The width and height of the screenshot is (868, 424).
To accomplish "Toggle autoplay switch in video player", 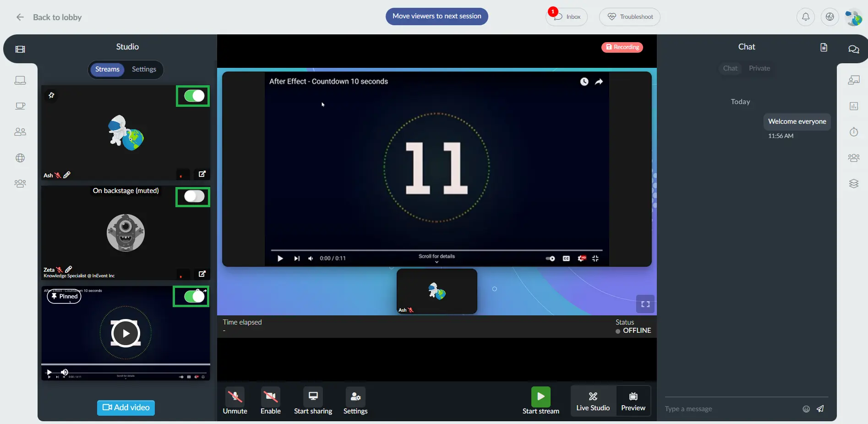I will pos(550,259).
